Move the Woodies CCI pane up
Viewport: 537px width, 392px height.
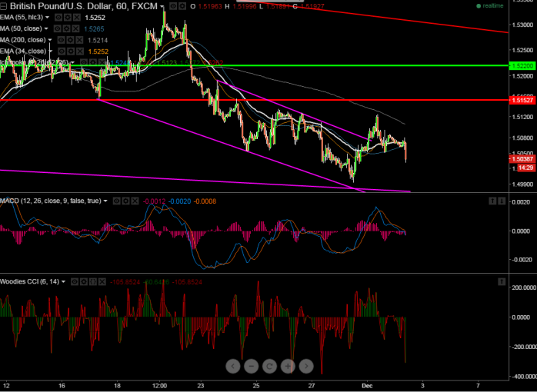(x=502, y=282)
